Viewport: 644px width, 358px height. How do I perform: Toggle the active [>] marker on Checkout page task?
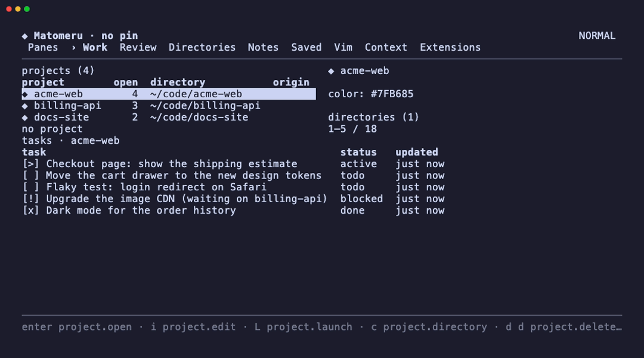(x=31, y=164)
